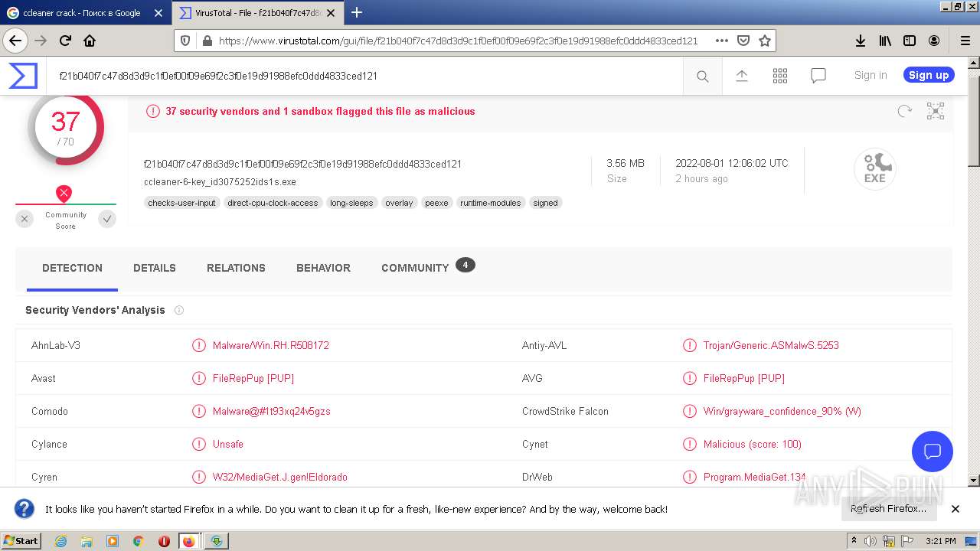Open the apps grid icon
Screen dimensions: 980x551
(x=780, y=75)
